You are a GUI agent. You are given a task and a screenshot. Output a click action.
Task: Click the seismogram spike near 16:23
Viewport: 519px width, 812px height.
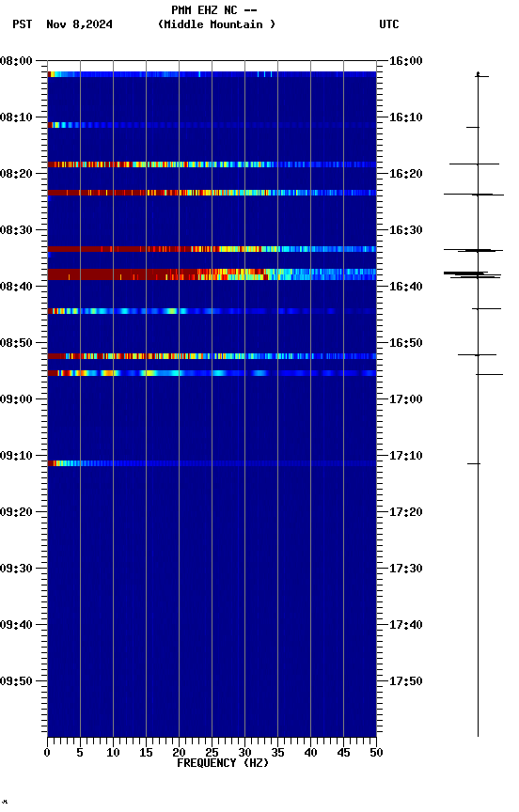474,195
